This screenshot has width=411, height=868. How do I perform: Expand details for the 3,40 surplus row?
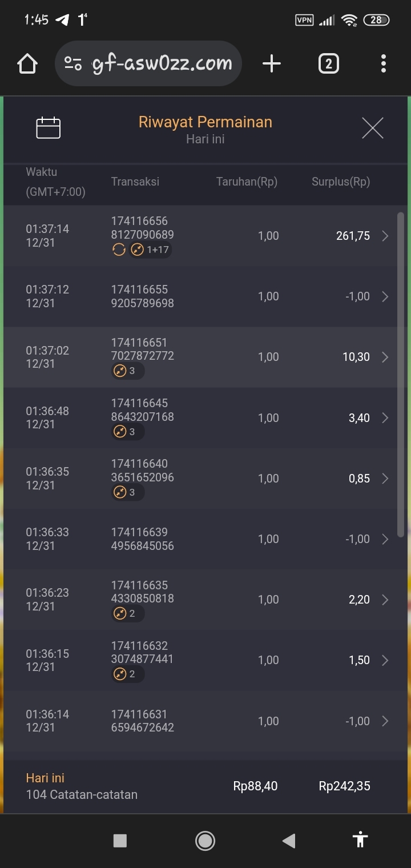[385, 418]
